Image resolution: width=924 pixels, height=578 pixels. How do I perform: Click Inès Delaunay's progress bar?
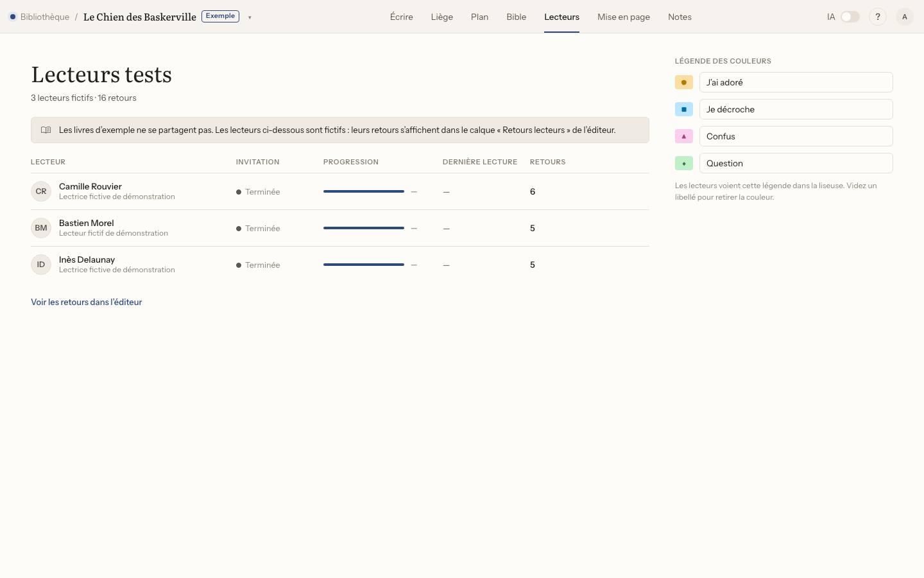(364, 265)
